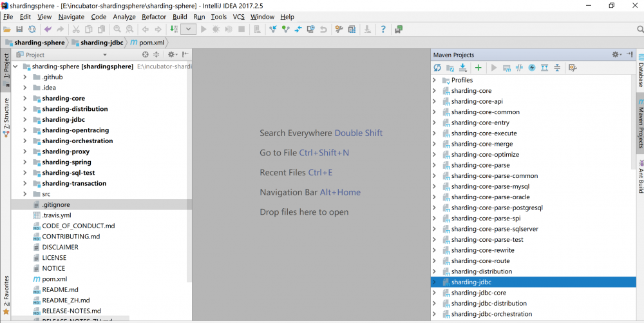The image size is (644, 323).
Task: Collapse all in the Maven Projects toolbar
Action: [557, 68]
